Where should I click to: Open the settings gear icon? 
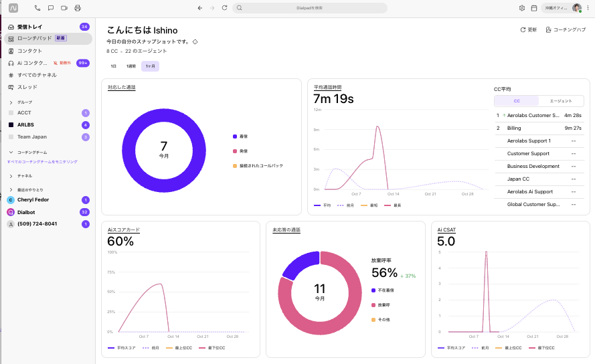522,8
